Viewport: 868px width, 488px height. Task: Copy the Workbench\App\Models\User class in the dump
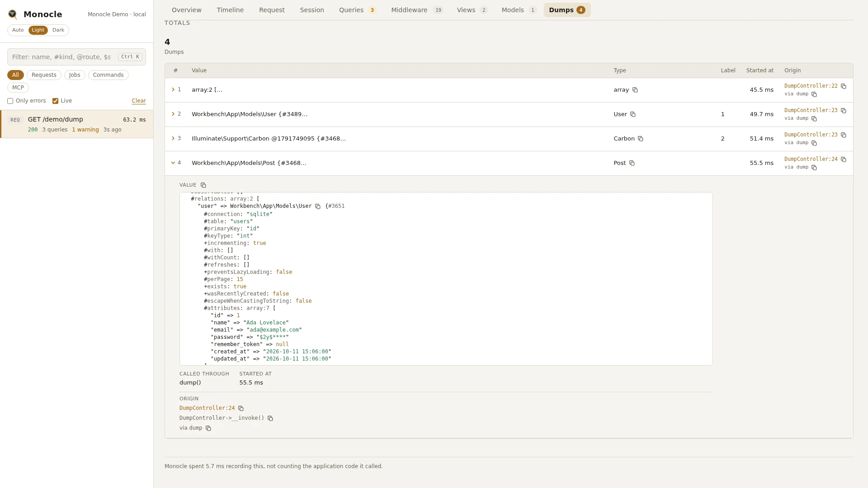pyautogui.click(x=318, y=206)
